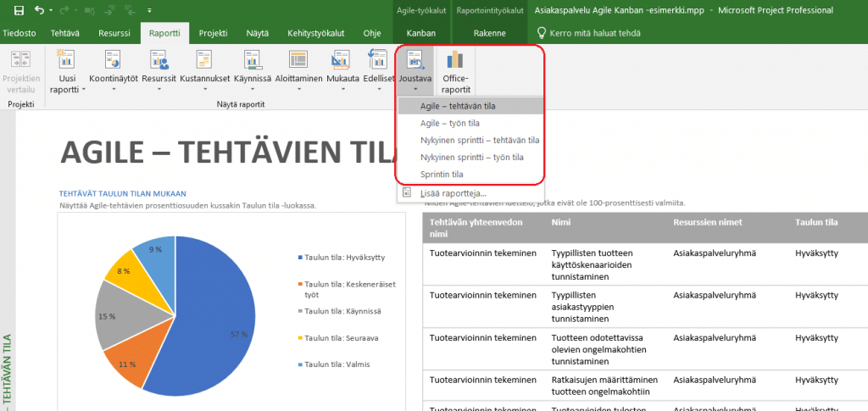Image resolution: width=868 pixels, height=411 pixels.
Task: Click the Undo arrow icon
Action: 39,10
